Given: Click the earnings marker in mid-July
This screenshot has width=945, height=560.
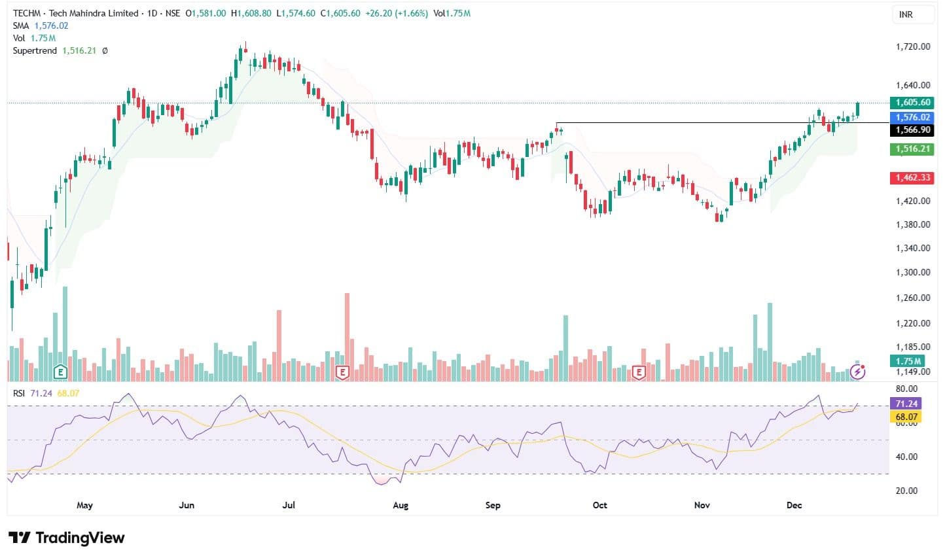Looking at the screenshot, I should coord(342,373).
